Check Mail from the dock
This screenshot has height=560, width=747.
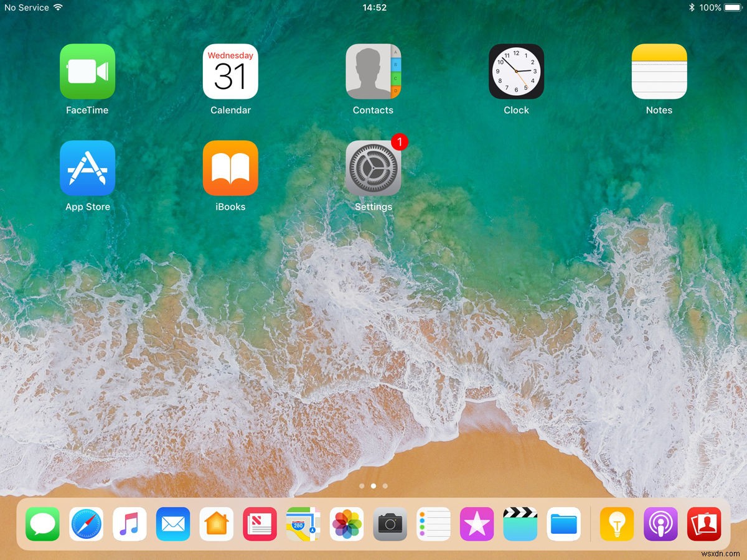coord(173,524)
